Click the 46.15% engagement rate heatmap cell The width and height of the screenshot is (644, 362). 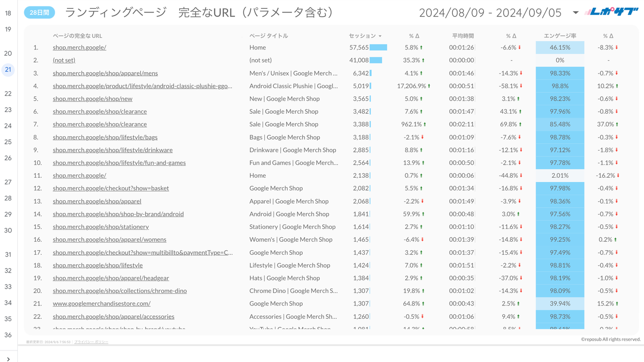click(560, 48)
